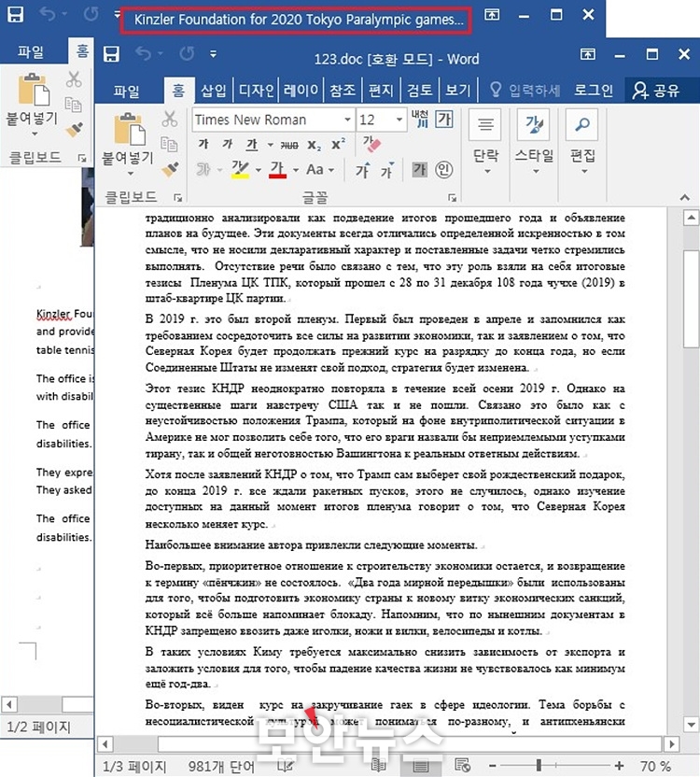Open the 파일 tab in 123.doc
Viewport: 700px width, 777px height.
(127, 91)
